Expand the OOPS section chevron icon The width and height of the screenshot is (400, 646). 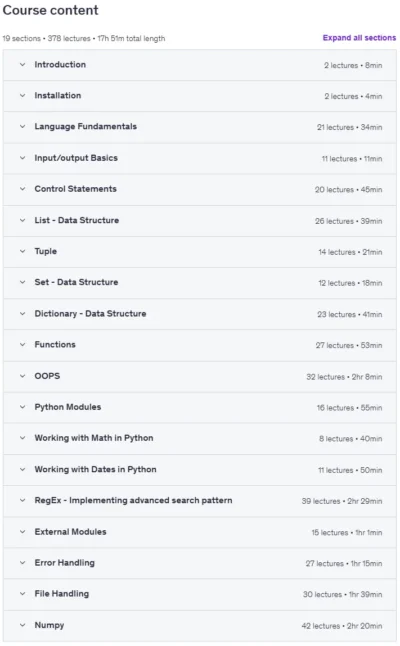pyautogui.click(x=23, y=376)
